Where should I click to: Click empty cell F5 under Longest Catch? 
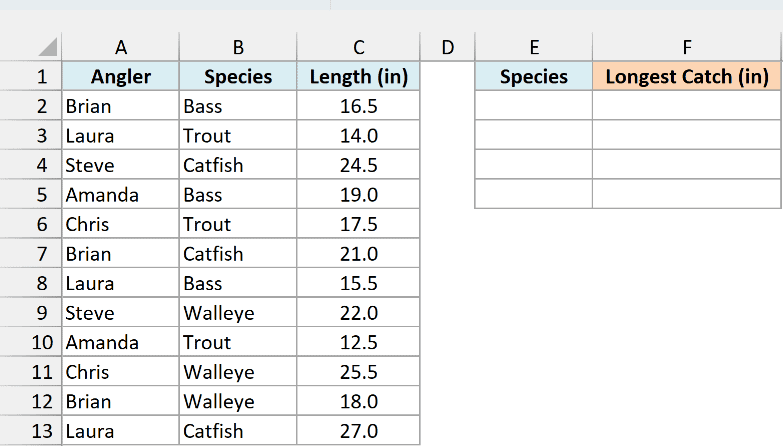click(687, 194)
